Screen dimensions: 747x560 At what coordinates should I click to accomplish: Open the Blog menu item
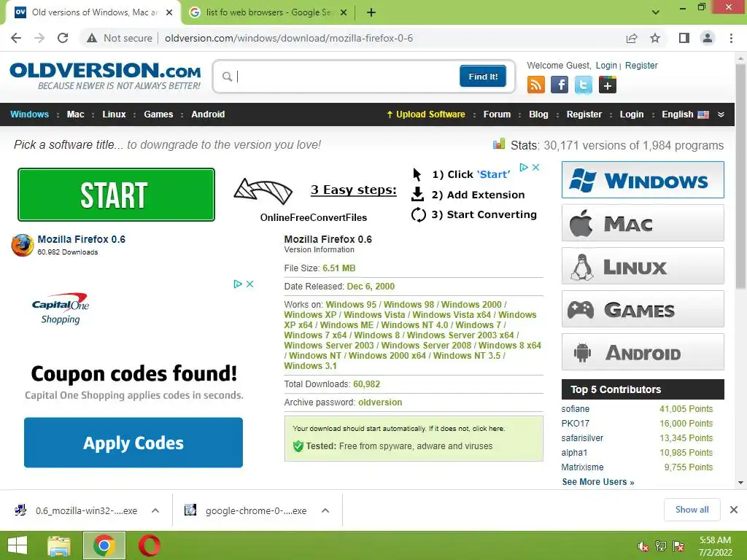[538, 114]
